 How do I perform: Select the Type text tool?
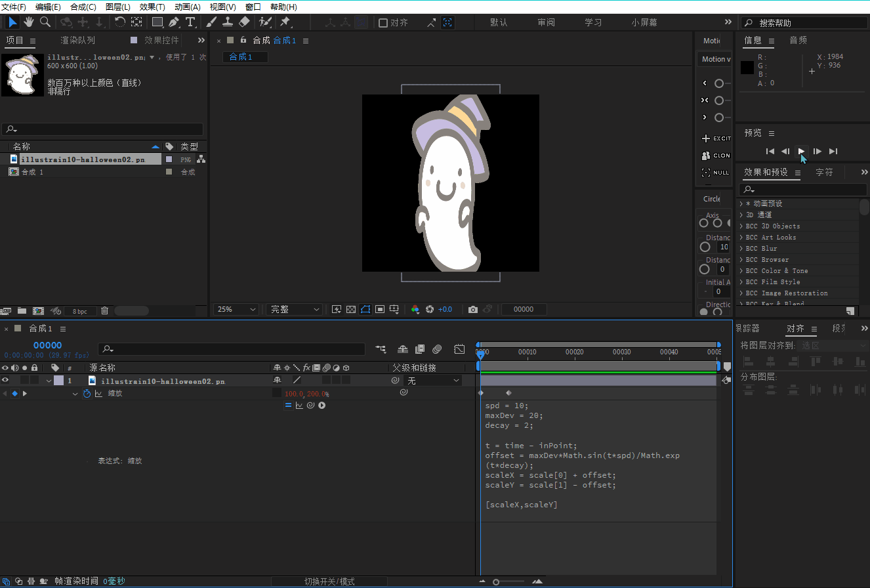(x=190, y=22)
